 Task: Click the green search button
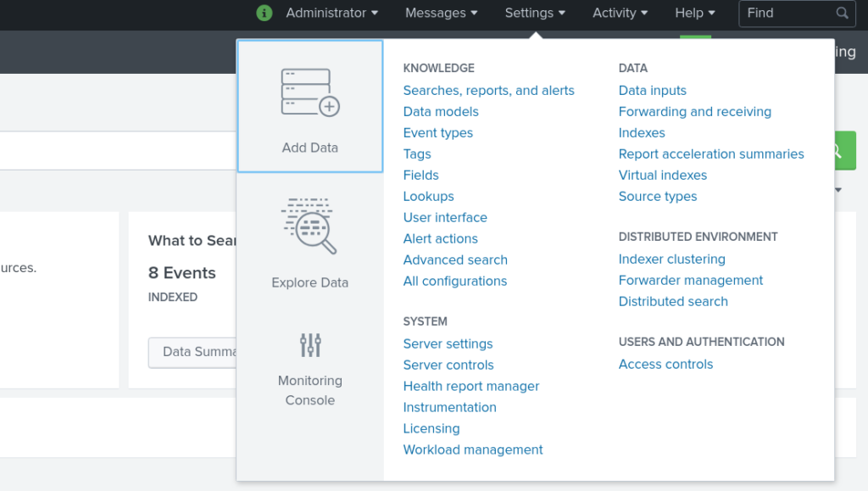845,151
